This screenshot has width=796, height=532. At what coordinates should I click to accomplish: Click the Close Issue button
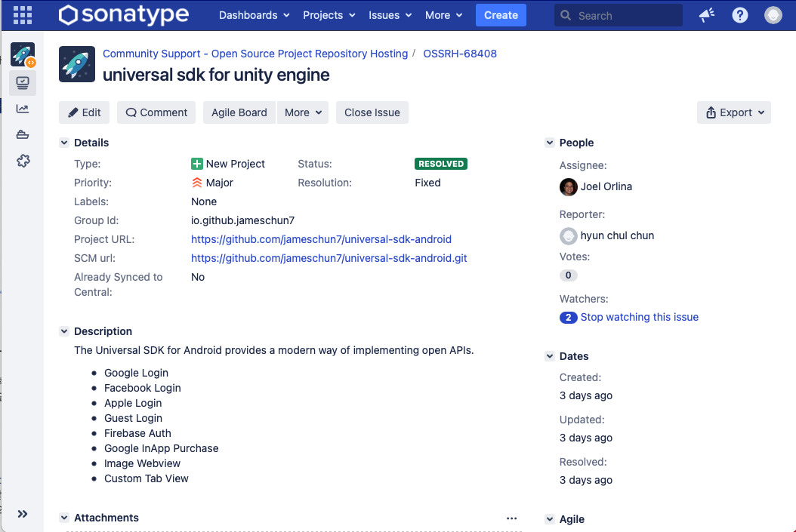(x=372, y=112)
